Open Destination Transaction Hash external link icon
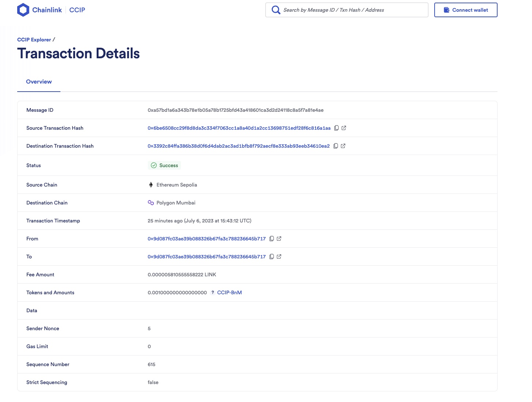 coord(343,146)
